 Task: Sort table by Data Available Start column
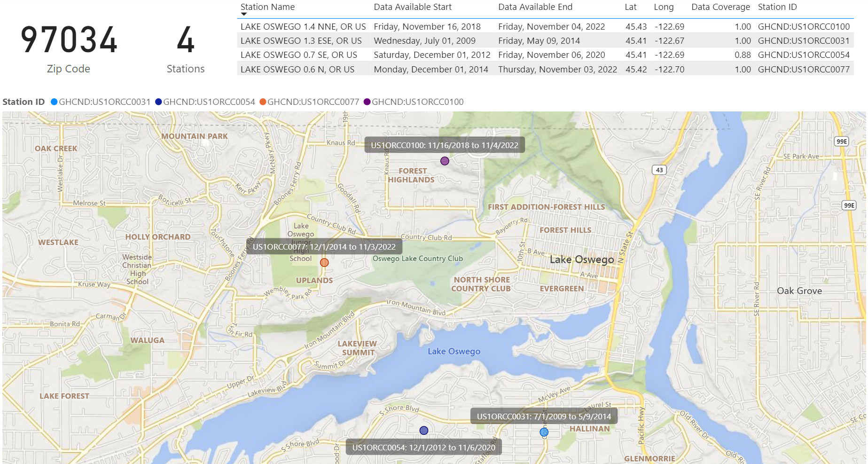(412, 7)
